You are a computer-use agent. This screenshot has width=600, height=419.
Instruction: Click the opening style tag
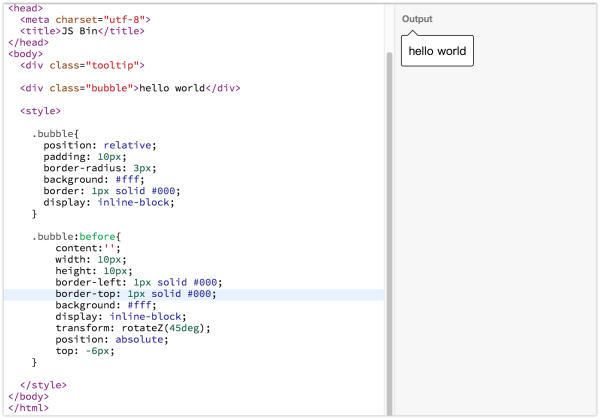[40, 111]
